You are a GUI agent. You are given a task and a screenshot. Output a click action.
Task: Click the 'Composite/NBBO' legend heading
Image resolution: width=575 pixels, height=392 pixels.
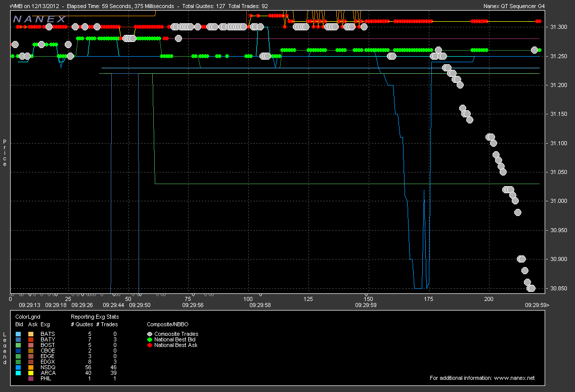pos(167,325)
